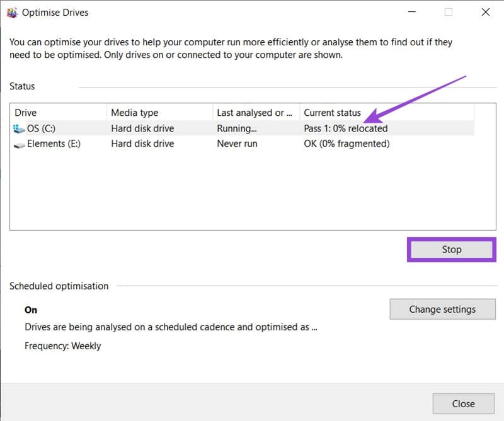The image size is (504, 421).
Task: Click the Optimise Drives title bar icon
Action: point(12,11)
